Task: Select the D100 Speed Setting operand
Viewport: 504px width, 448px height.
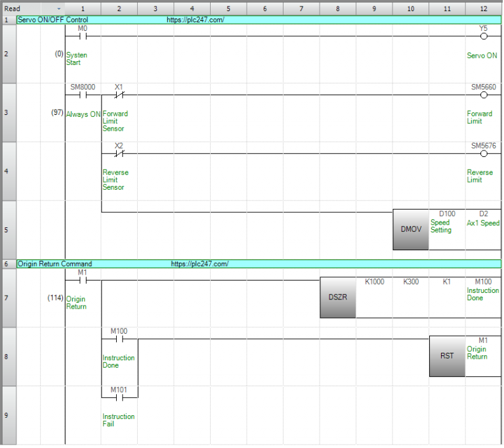Action: coord(447,214)
